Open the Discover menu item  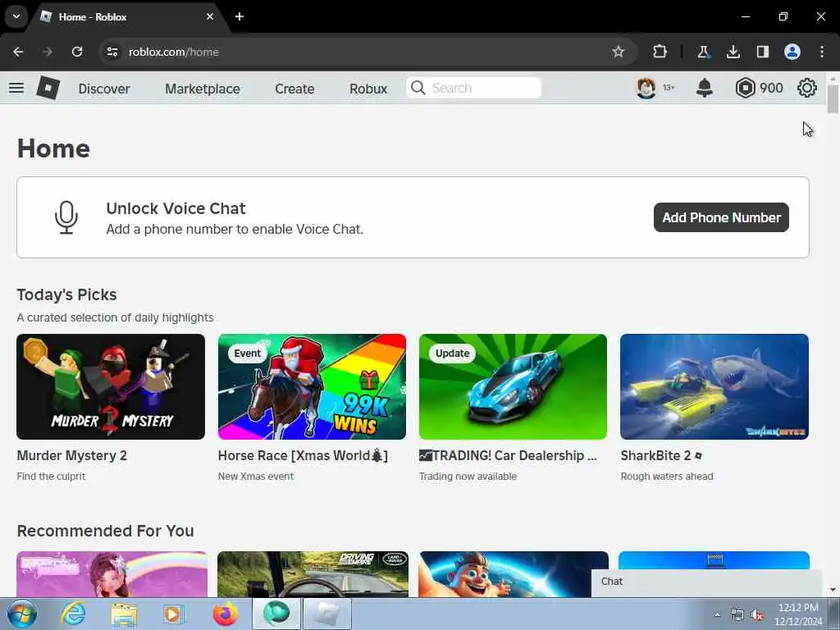(104, 89)
